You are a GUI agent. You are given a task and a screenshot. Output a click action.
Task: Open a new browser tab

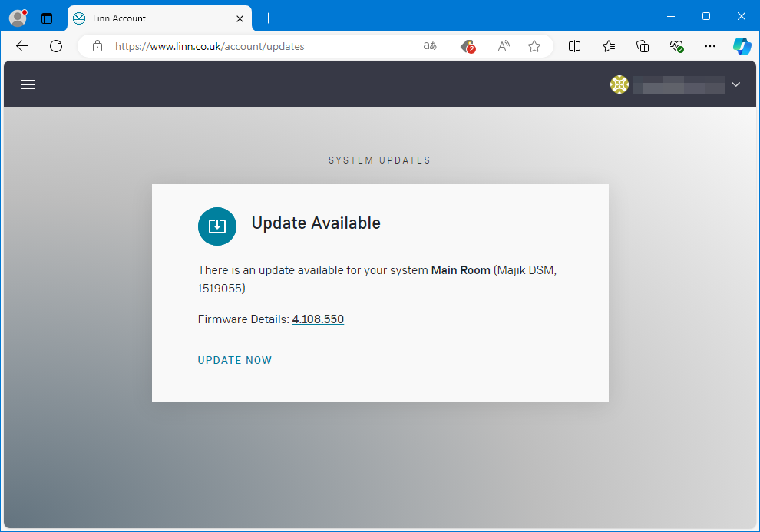click(x=268, y=18)
